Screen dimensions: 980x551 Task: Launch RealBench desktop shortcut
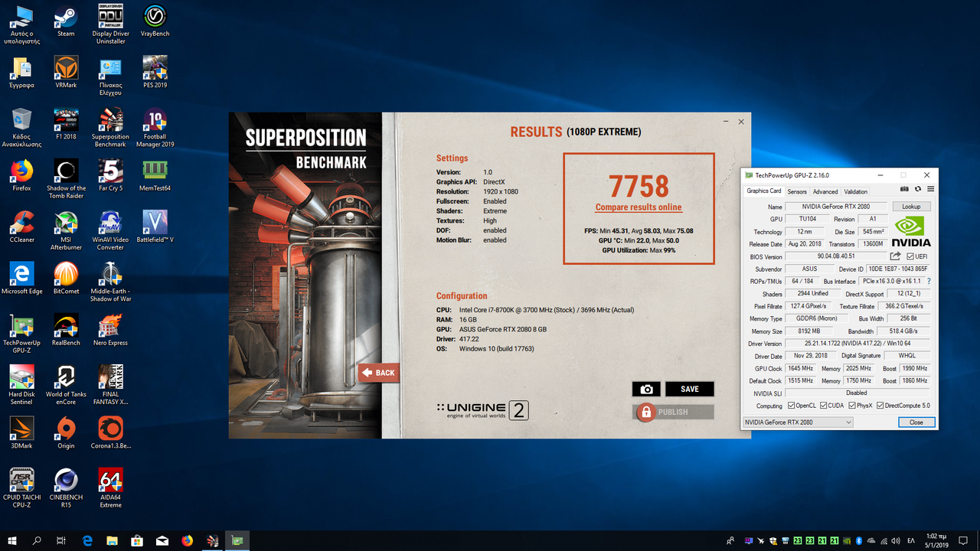point(66,330)
